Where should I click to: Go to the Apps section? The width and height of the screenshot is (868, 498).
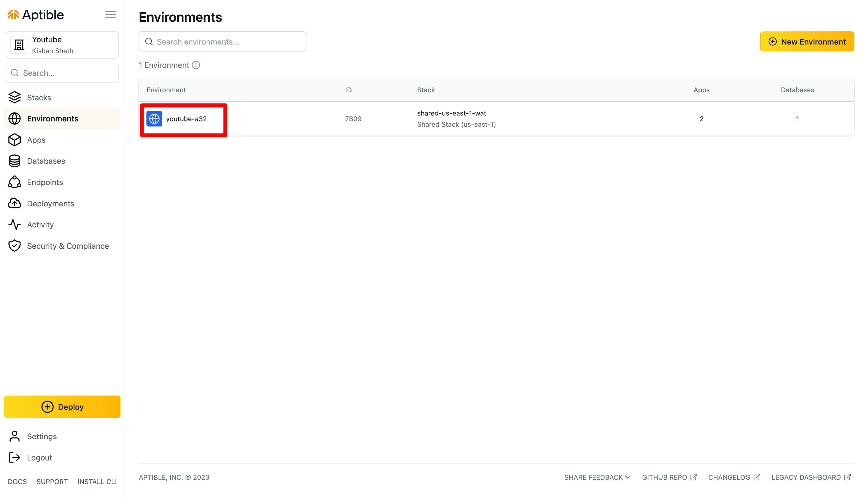click(x=36, y=140)
